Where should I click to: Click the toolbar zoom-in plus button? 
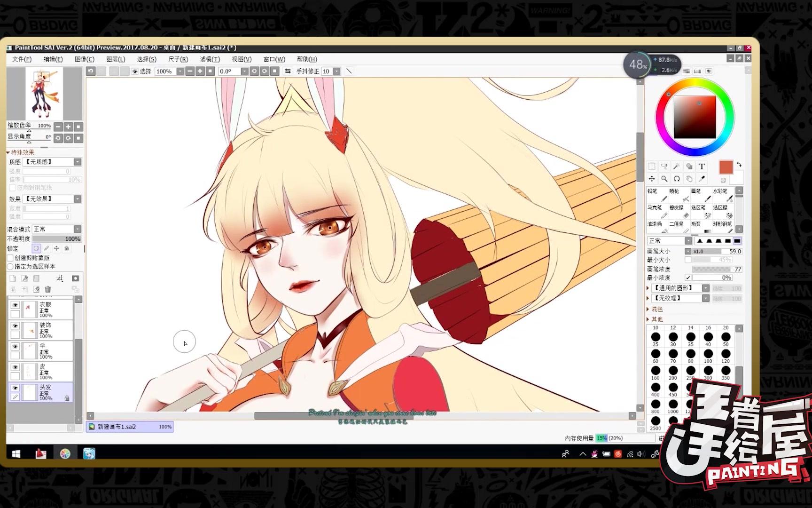pyautogui.click(x=200, y=71)
